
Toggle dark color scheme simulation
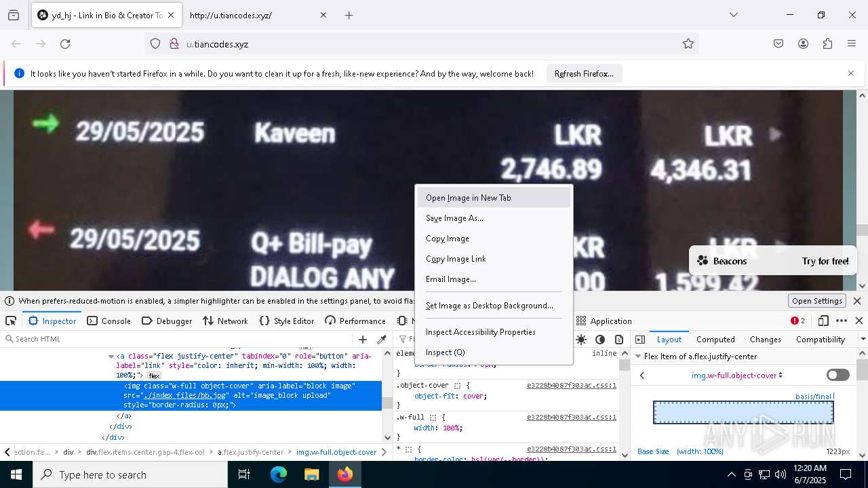pyautogui.click(x=600, y=340)
